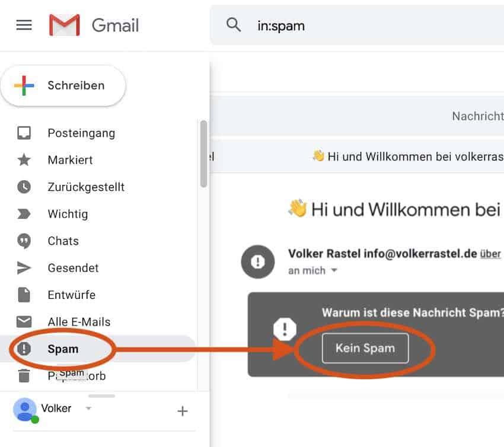The image size is (504, 447).
Task: Click the chat section resize handle bar
Action: pos(101,396)
